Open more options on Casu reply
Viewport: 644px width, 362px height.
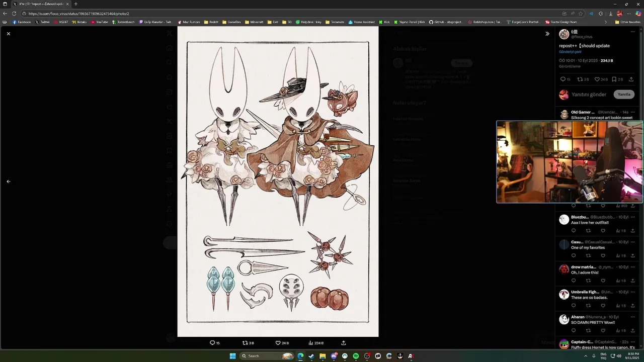click(632, 242)
